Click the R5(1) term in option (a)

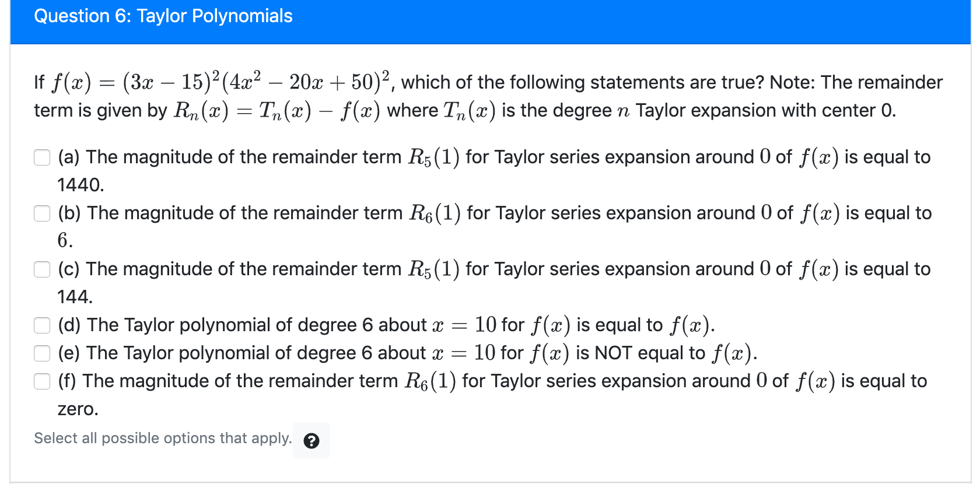pos(433,156)
